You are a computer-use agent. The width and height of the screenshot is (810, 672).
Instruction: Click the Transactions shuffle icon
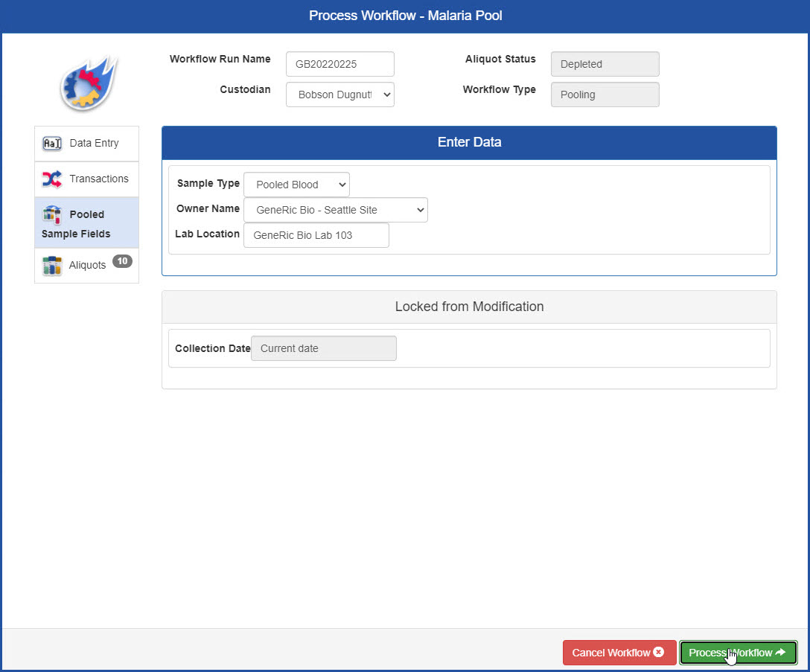(x=51, y=179)
